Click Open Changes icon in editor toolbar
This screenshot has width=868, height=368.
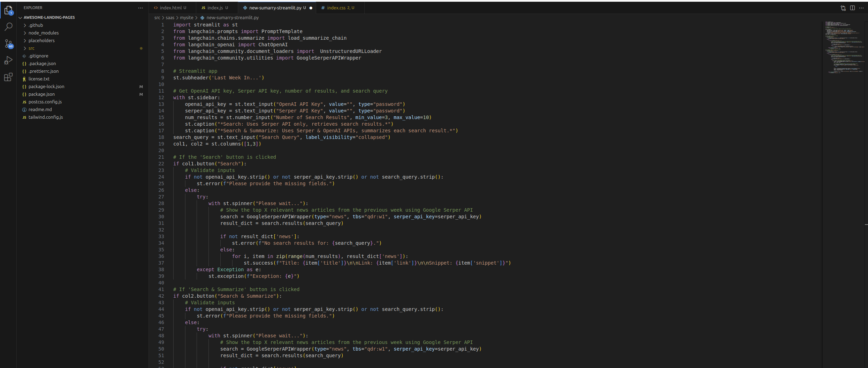pyautogui.click(x=843, y=8)
